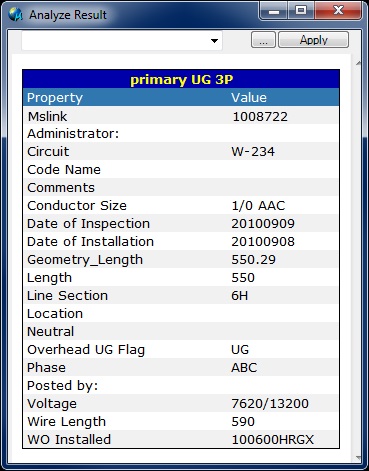The height and width of the screenshot is (471, 369).
Task: Click the Location property row
Action: pos(181,314)
